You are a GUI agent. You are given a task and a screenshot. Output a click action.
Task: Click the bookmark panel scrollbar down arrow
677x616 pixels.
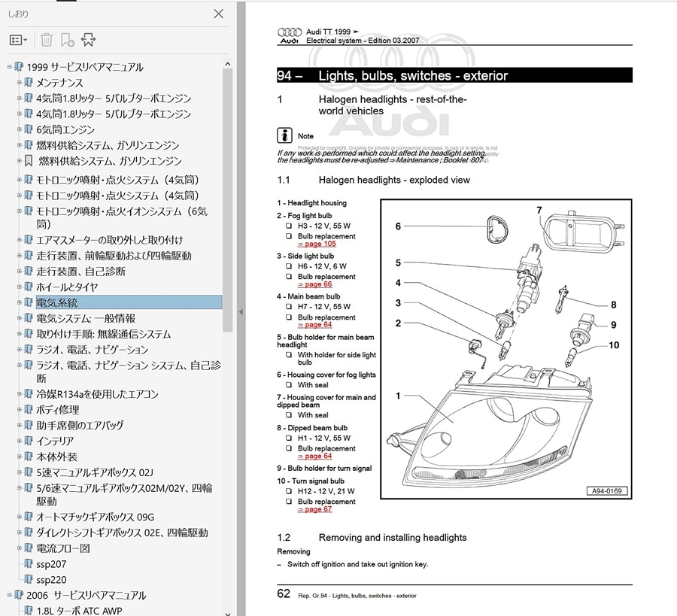[227, 612]
